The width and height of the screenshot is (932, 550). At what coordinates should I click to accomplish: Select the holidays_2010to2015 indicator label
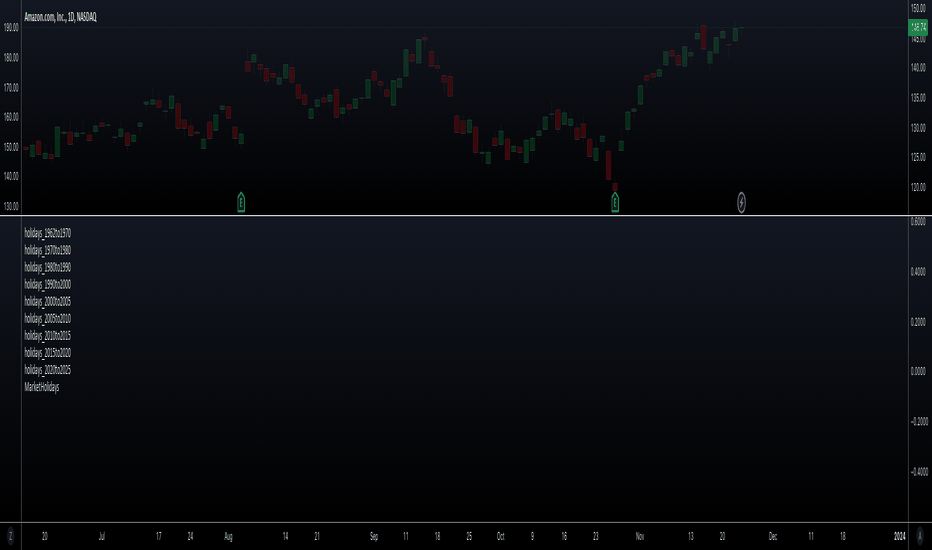(48, 336)
